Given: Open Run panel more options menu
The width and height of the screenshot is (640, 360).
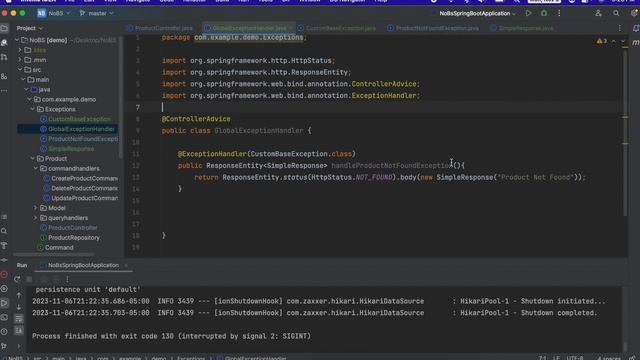Looking at the screenshot, I should [x=67, y=279].
